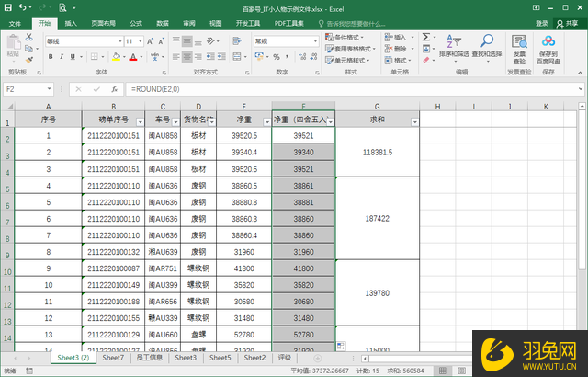Click the font color red A icon
This screenshot has width=588, height=377.
[133, 57]
